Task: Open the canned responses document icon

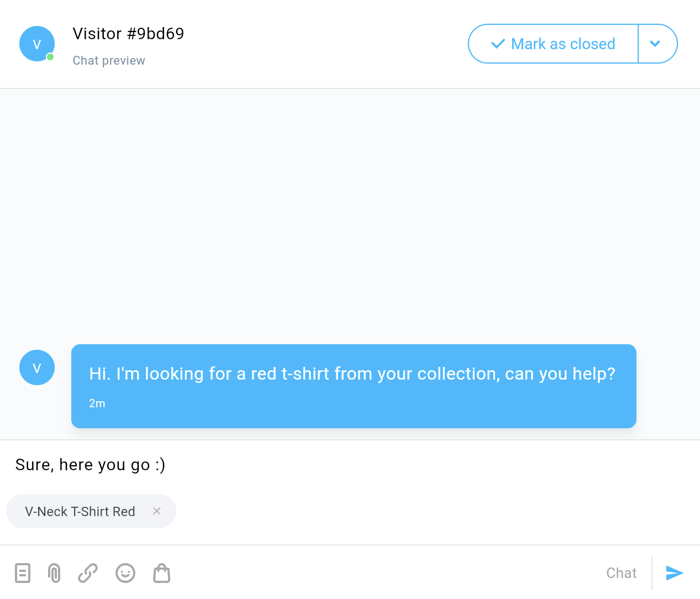Action: point(23,573)
